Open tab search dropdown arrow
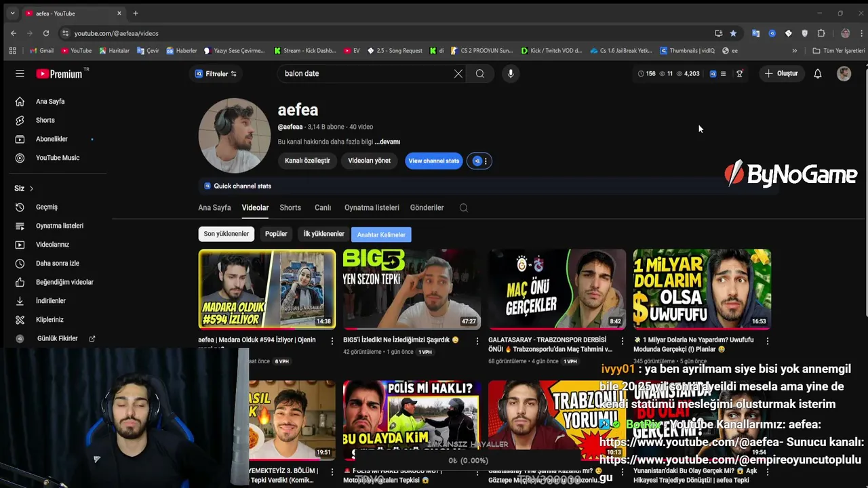 [12, 14]
